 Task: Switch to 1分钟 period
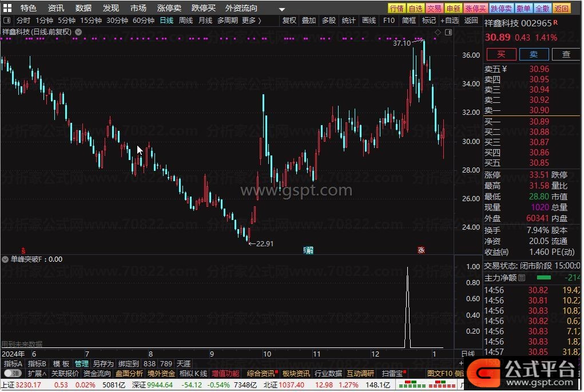(44, 20)
